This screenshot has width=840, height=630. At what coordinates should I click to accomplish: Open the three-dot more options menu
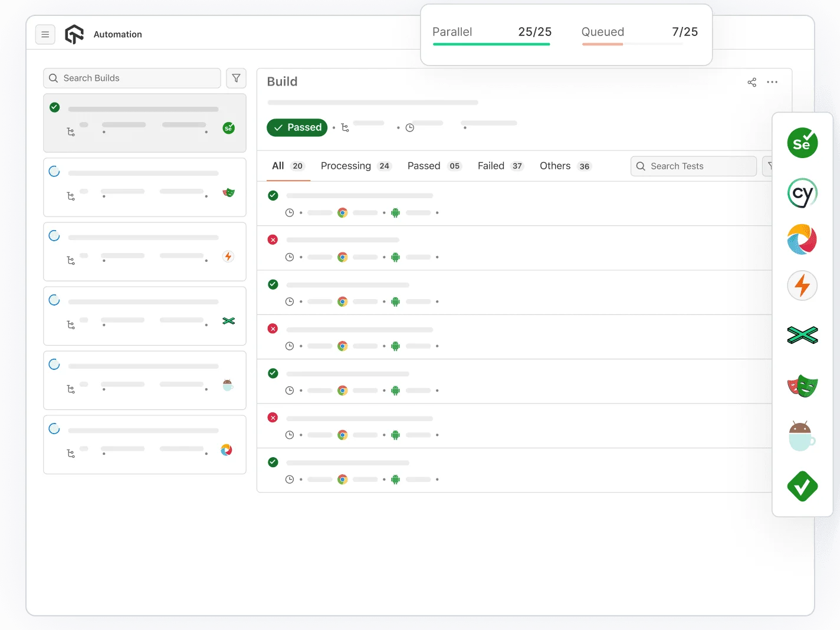pos(772,82)
